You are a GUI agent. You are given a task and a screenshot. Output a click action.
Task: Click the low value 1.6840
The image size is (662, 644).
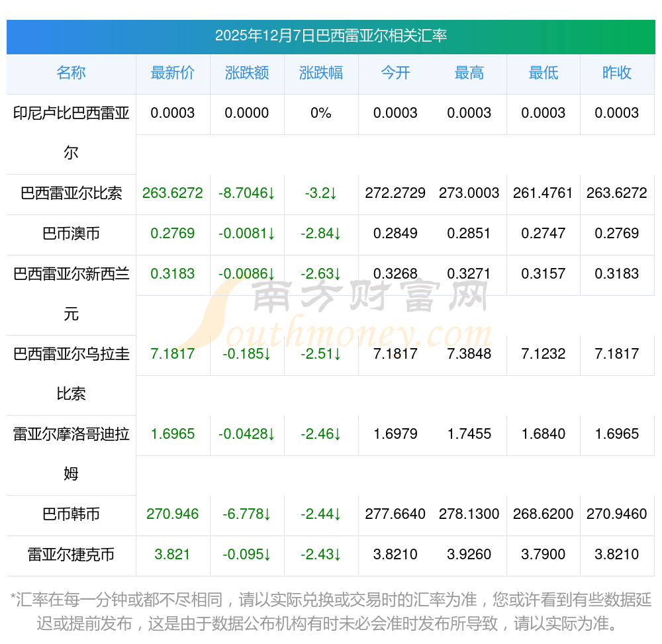click(x=544, y=434)
